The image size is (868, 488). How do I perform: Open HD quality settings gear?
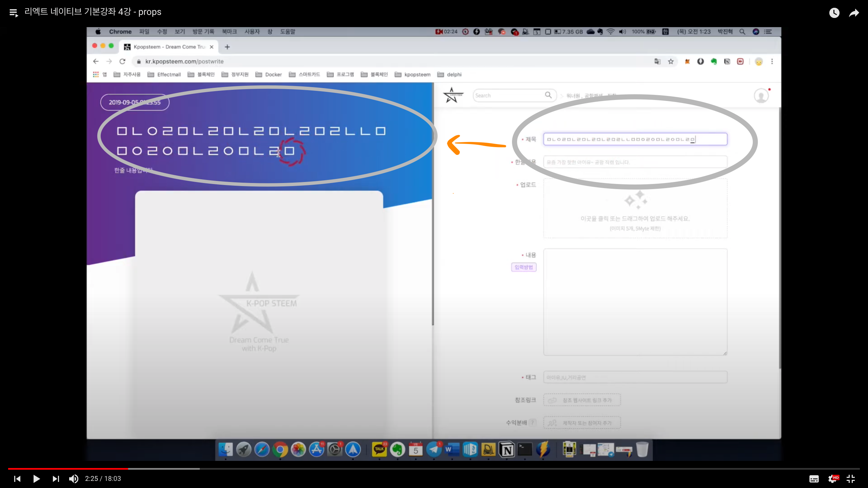coord(833,479)
